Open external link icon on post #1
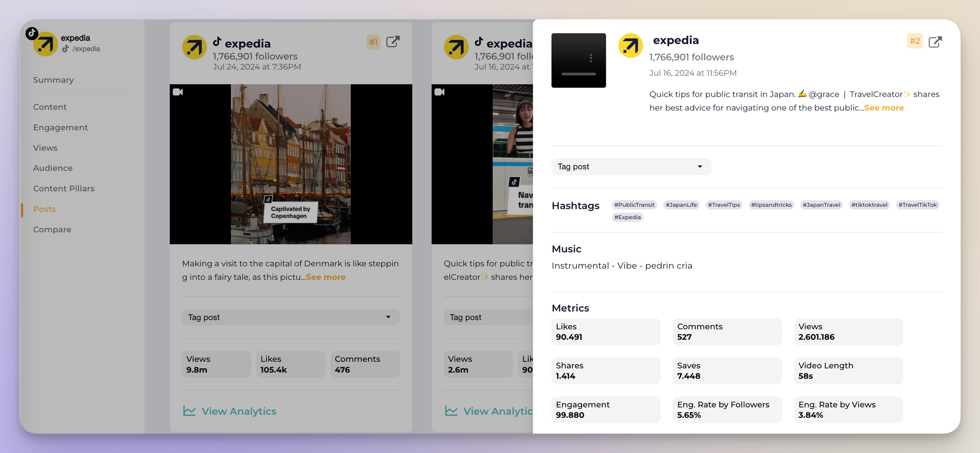Image resolution: width=980 pixels, height=453 pixels. click(x=393, y=42)
